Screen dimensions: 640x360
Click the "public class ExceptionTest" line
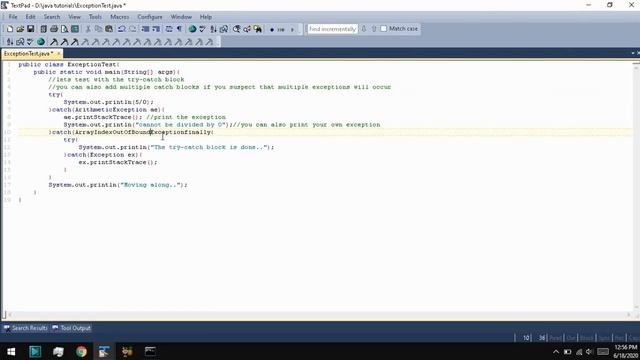click(x=69, y=64)
